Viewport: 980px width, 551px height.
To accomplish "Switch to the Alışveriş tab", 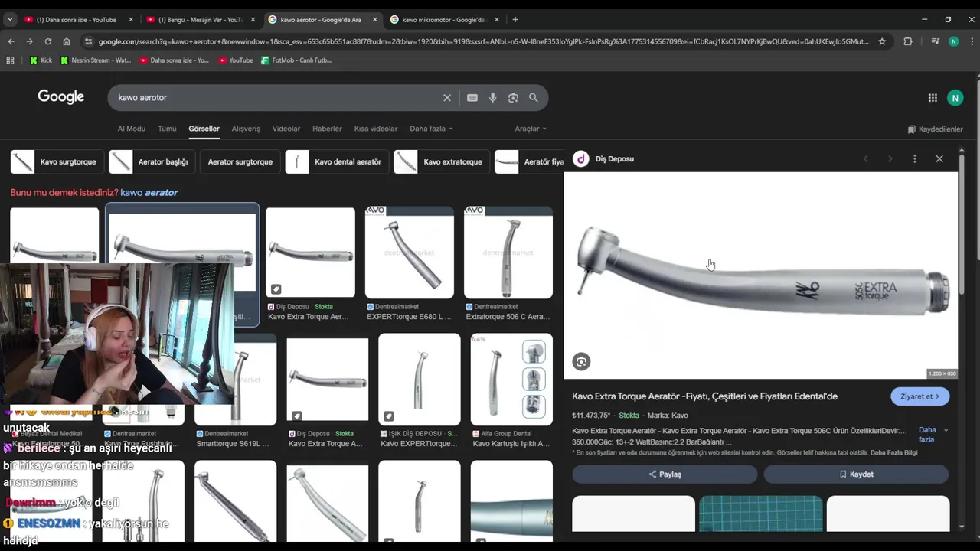I will click(x=246, y=129).
